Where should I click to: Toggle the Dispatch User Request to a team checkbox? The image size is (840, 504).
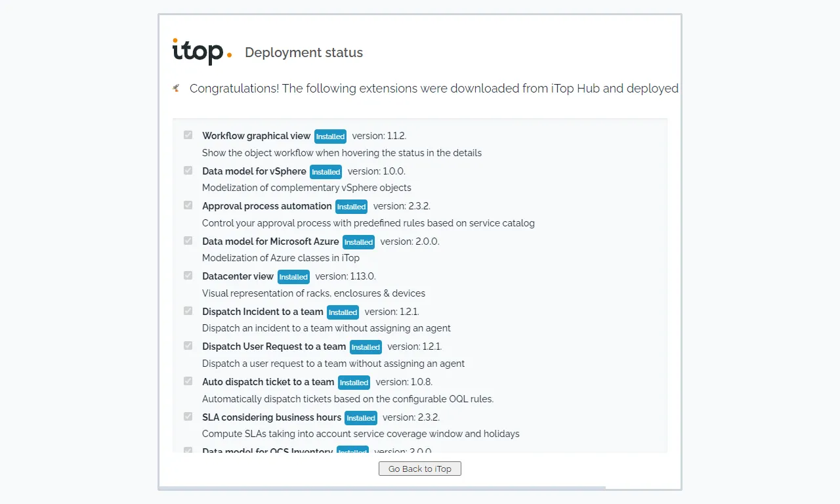pyautogui.click(x=188, y=346)
